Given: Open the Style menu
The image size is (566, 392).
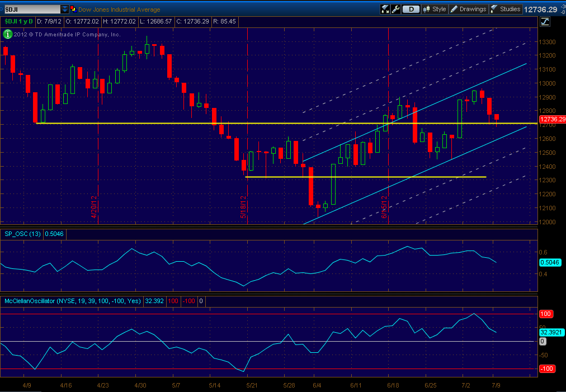Looking at the screenshot, I should coord(435,10).
